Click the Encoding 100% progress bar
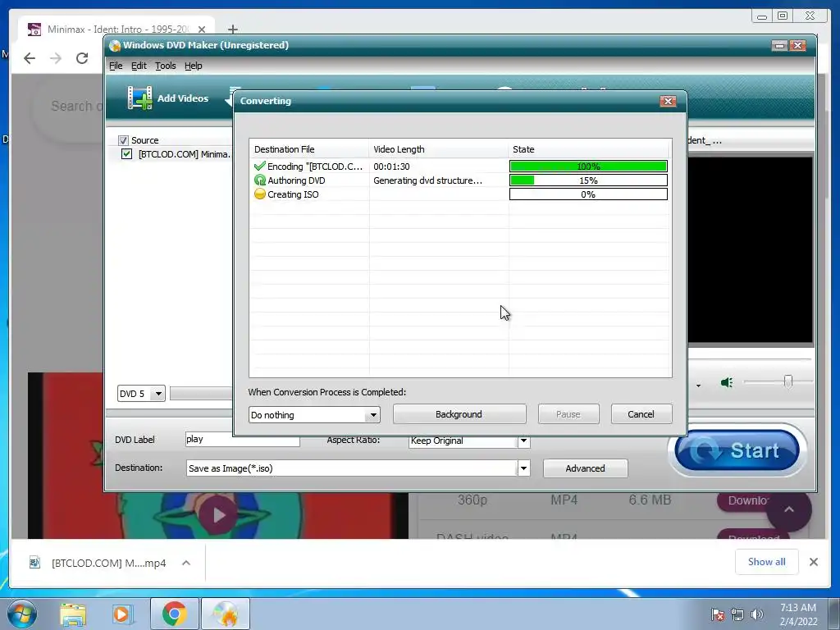Viewport: 840px width, 630px height. tap(588, 166)
